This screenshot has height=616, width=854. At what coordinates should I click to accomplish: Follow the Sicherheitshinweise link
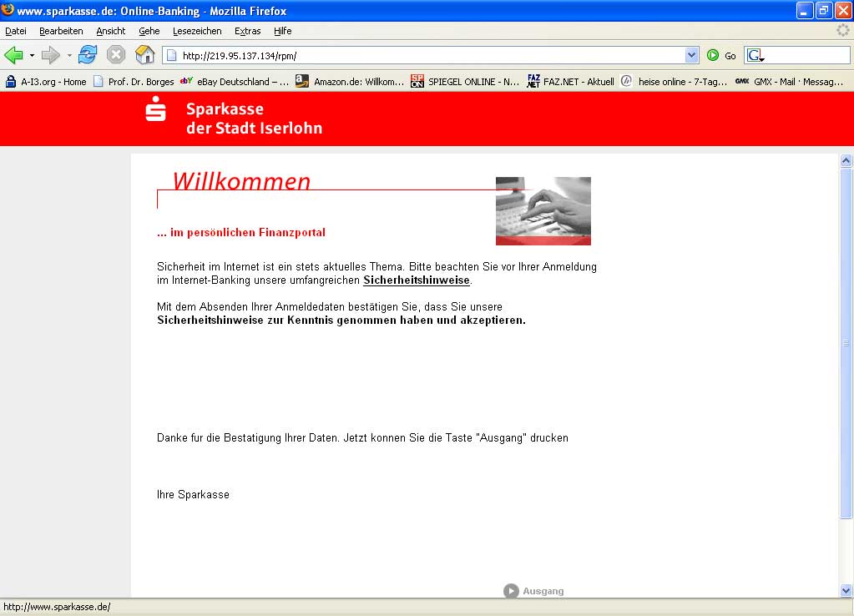pyautogui.click(x=416, y=280)
